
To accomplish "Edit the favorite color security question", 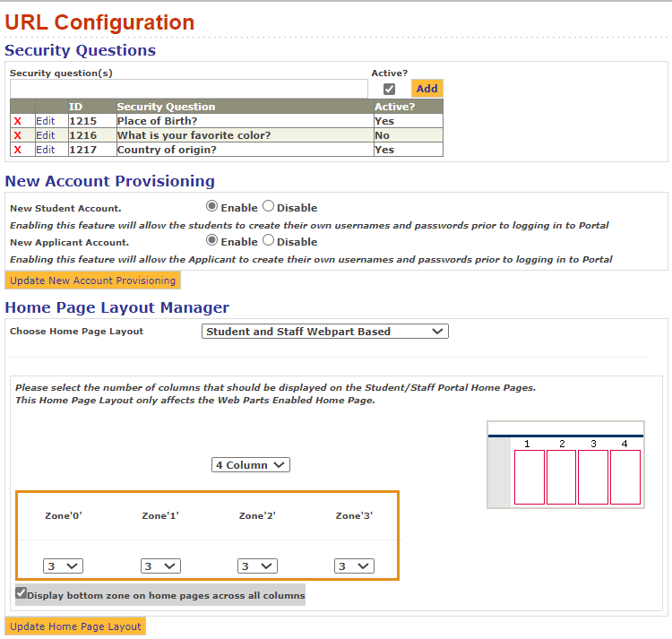I will 45,135.
